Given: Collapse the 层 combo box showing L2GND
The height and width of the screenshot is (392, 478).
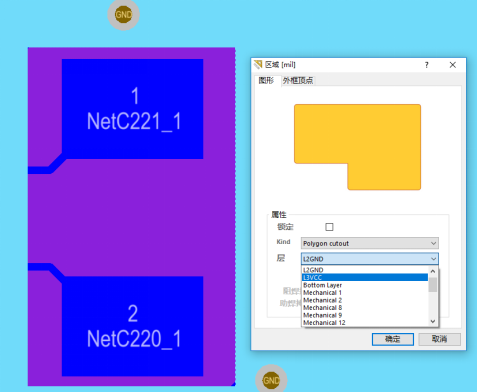Looking at the screenshot, I should (x=370, y=259).
